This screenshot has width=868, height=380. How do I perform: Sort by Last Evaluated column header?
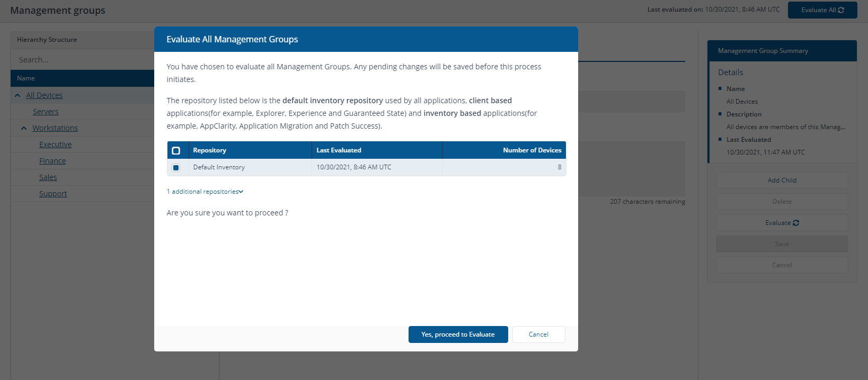tap(339, 150)
